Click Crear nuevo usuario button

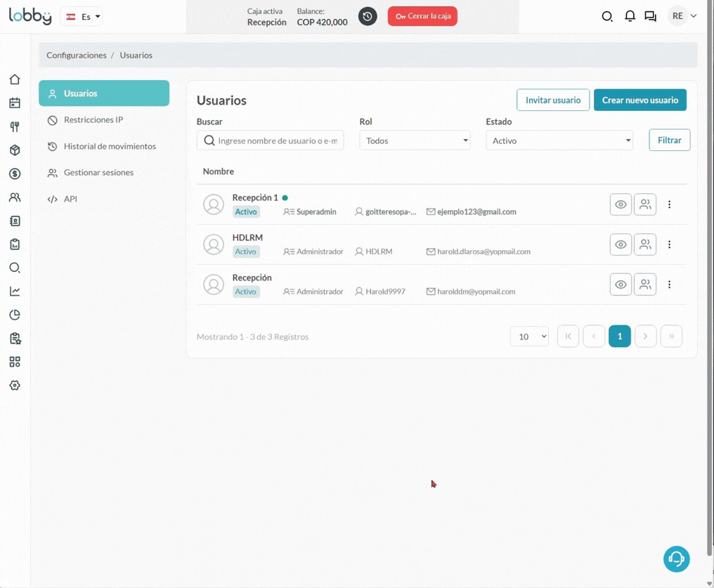pos(640,100)
